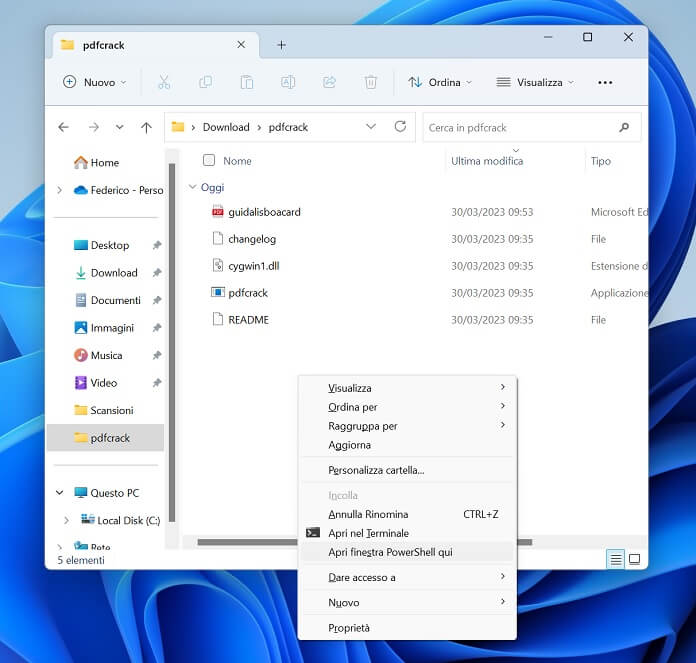Click the Delete trash icon in toolbar
Viewport: 696px width, 663px height.
pos(371,83)
